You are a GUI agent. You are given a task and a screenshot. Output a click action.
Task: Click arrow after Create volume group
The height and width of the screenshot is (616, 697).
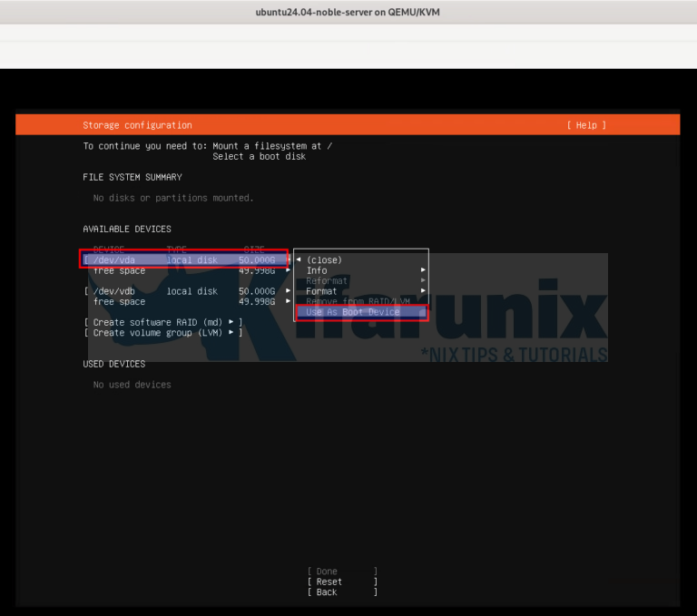(231, 332)
